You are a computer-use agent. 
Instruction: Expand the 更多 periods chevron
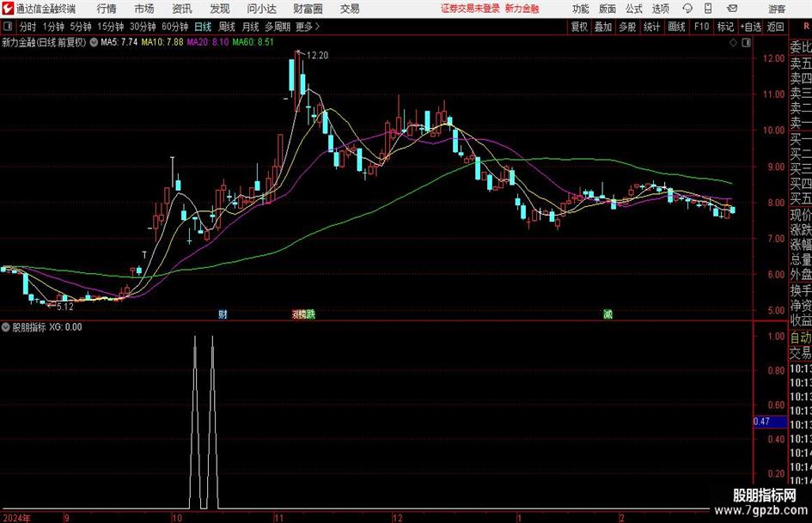coord(308,27)
